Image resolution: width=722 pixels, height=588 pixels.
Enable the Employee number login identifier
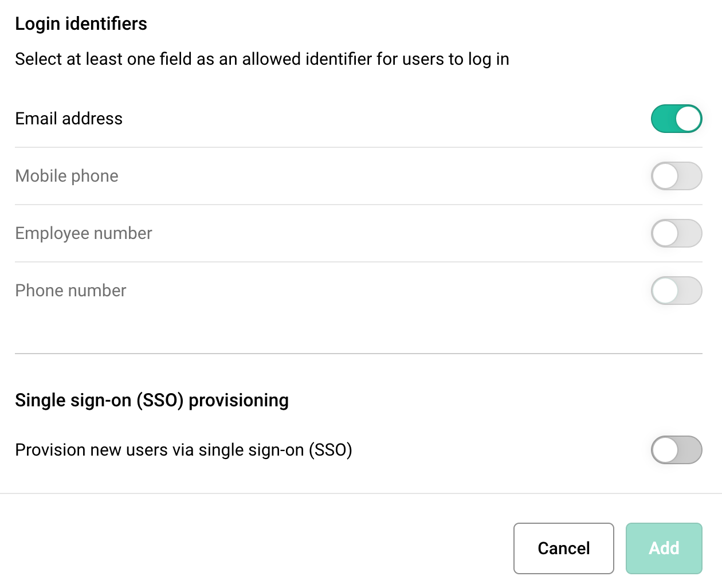[677, 233]
